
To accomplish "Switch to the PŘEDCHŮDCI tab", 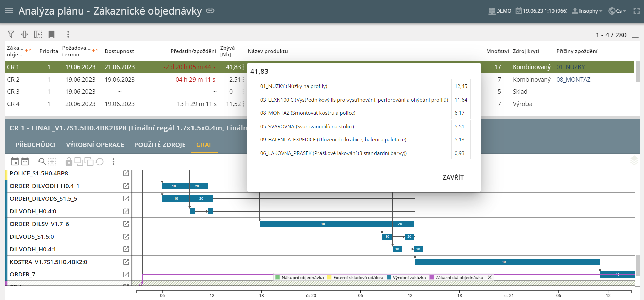I will pos(35,145).
